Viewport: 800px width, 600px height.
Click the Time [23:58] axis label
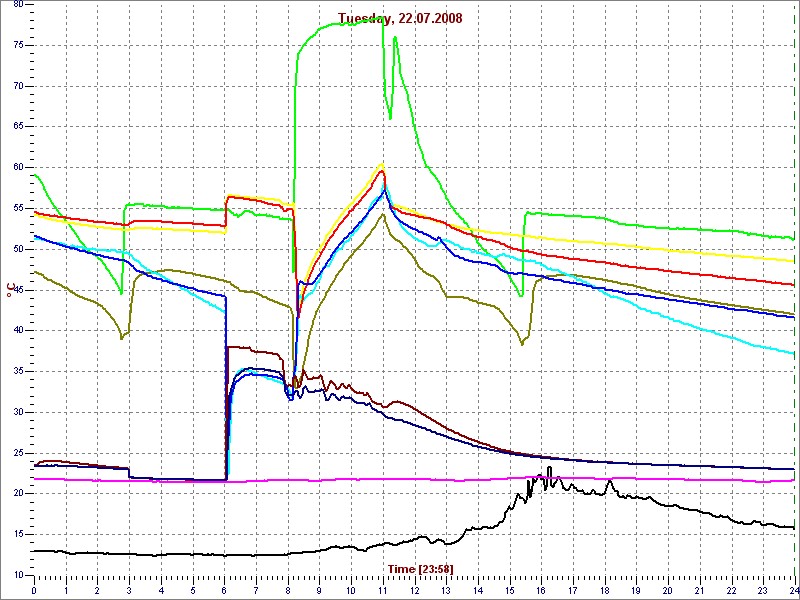point(414,568)
